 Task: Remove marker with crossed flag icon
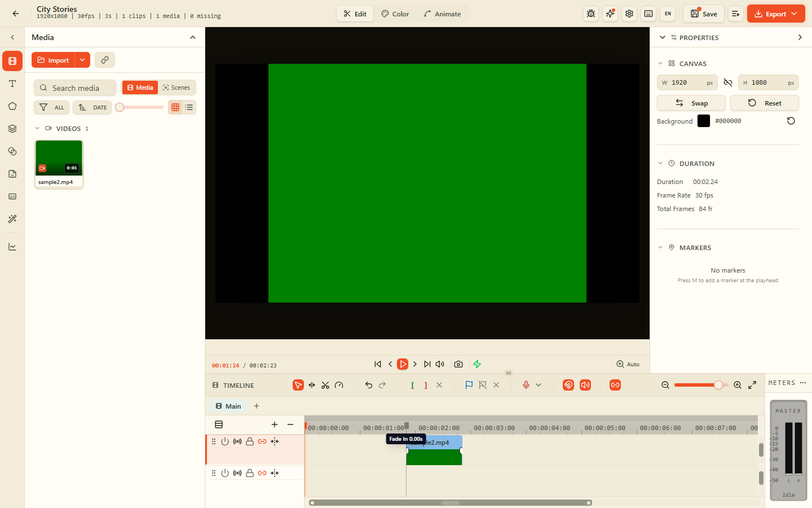click(483, 385)
